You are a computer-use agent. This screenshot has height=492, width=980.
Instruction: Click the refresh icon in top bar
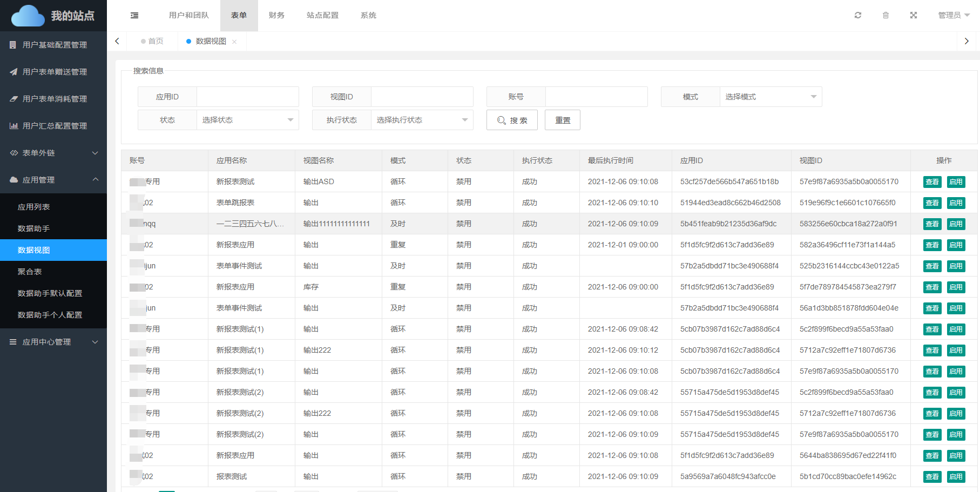(857, 15)
